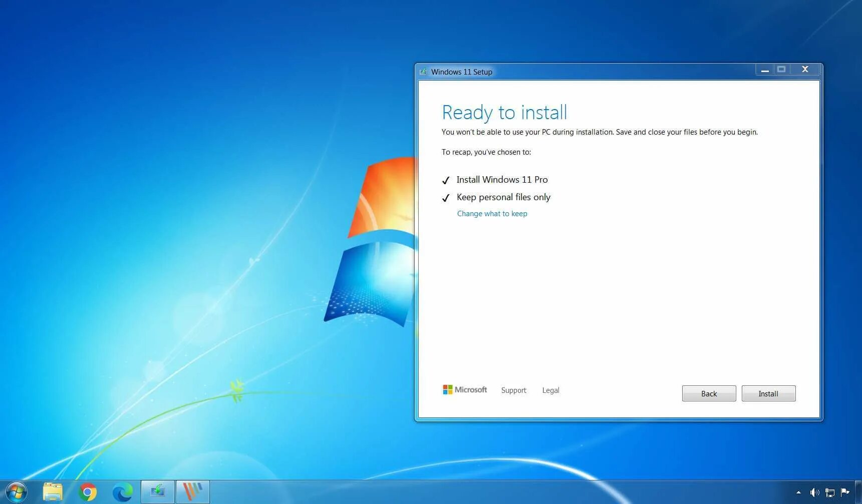The width and height of the screenshot is (862, 504).
Task: Open the striped app icon on the taskbar
Action: pos(193,492)
